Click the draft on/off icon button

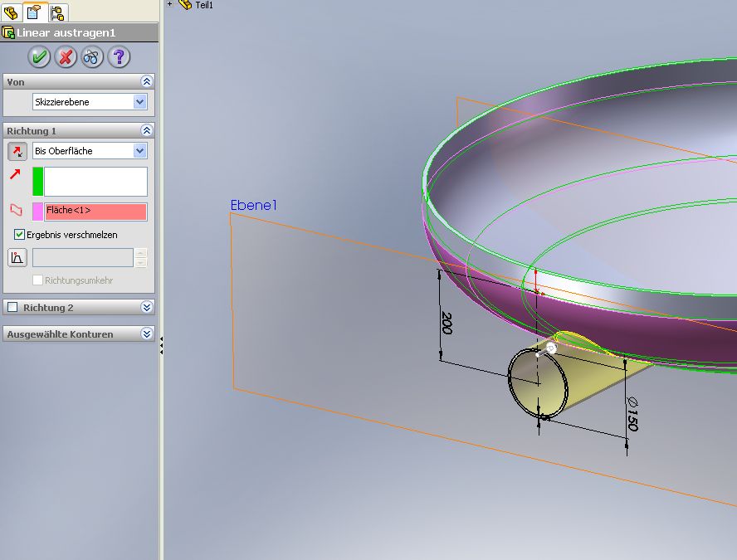point(17,257)
